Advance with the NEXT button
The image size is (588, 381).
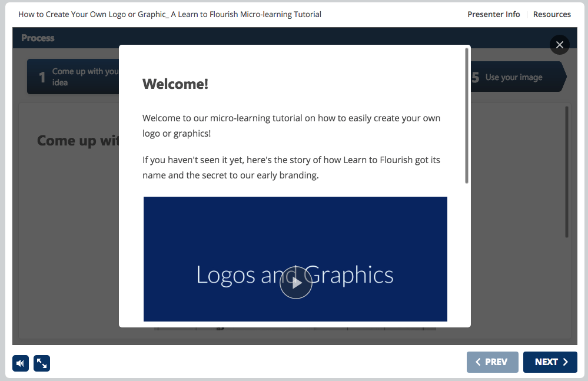[x=550, y=362]
